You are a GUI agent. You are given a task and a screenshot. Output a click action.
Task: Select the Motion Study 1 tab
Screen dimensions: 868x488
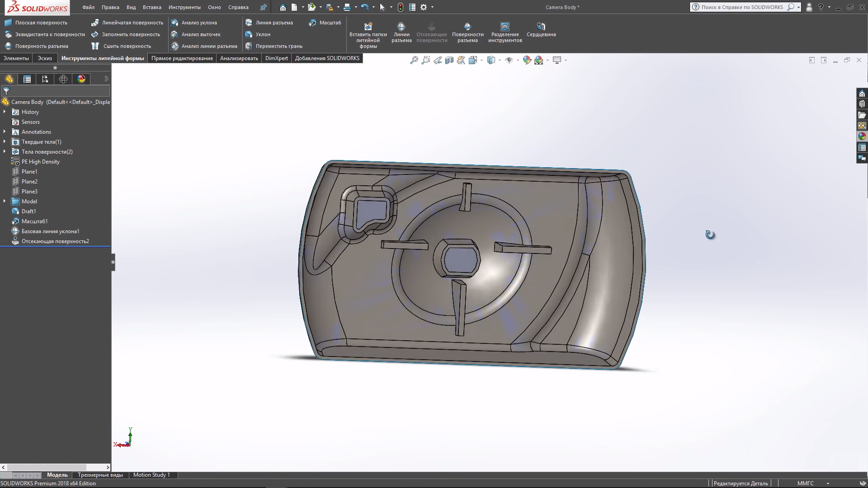click(151, 475)
